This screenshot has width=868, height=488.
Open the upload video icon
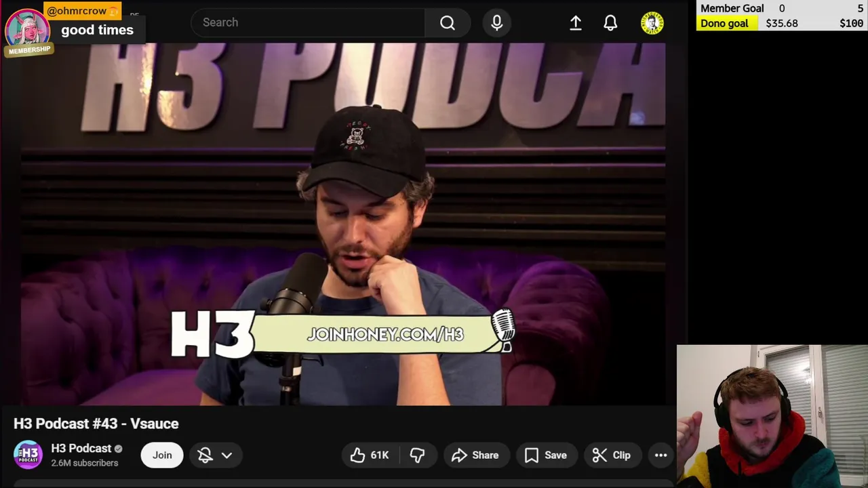point(576,23)
